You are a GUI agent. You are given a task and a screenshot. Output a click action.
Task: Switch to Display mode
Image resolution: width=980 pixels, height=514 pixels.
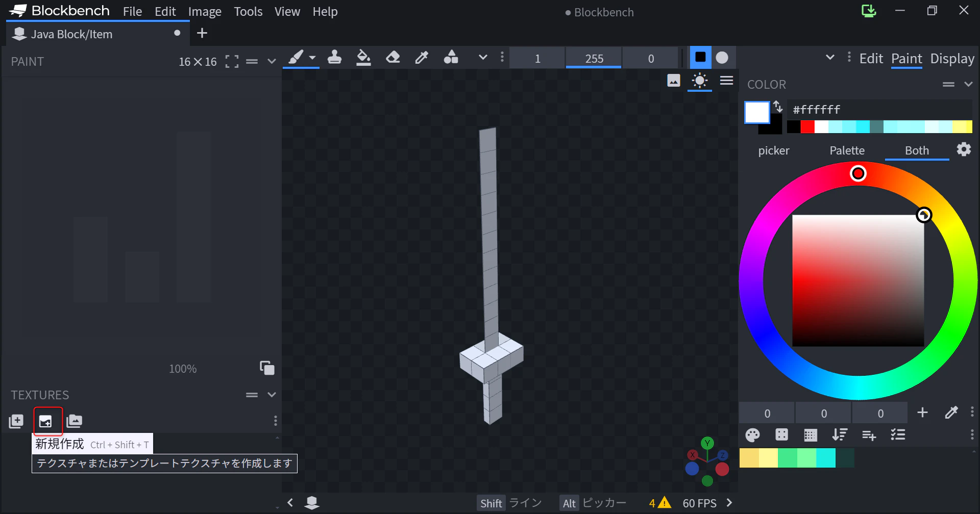click(952, 59)
